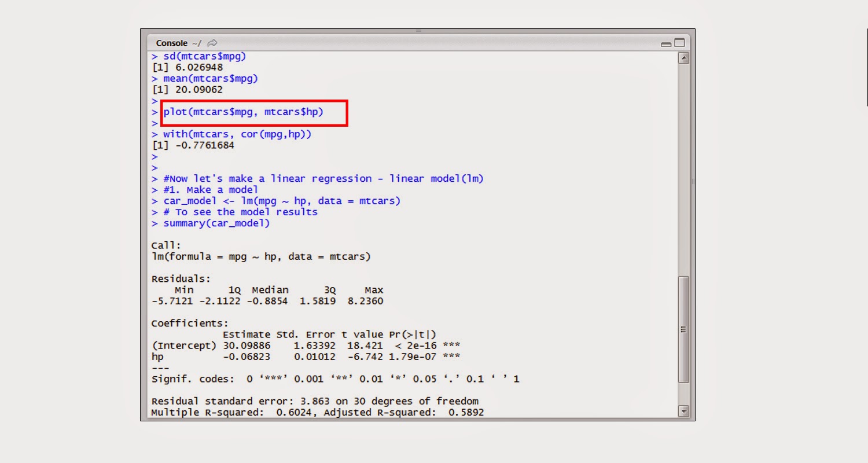Image resolution: width=868 pixels, height=463 pixels.
Task: Open the ~/ working directory link
Action: click(196, 43)
